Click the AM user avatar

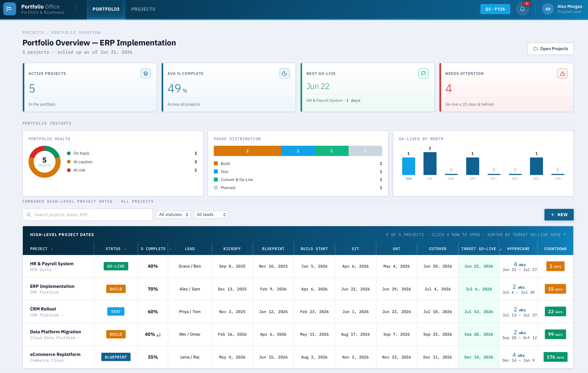click(x=548, y=9)
